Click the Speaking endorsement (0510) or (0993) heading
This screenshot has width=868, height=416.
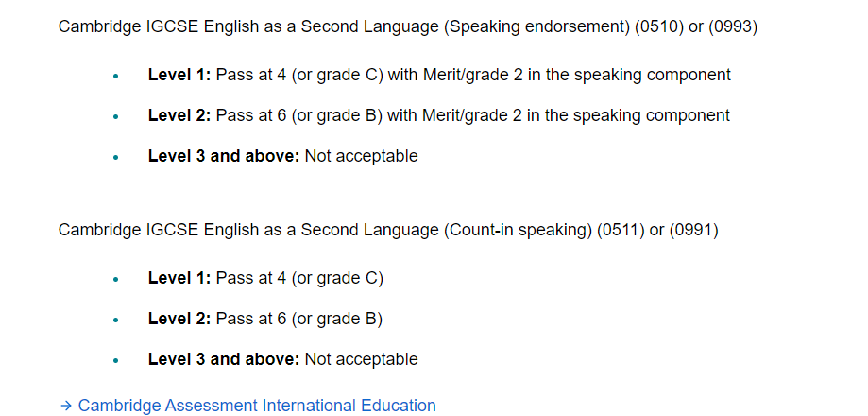pyautogui.click(x=408, y=26)
